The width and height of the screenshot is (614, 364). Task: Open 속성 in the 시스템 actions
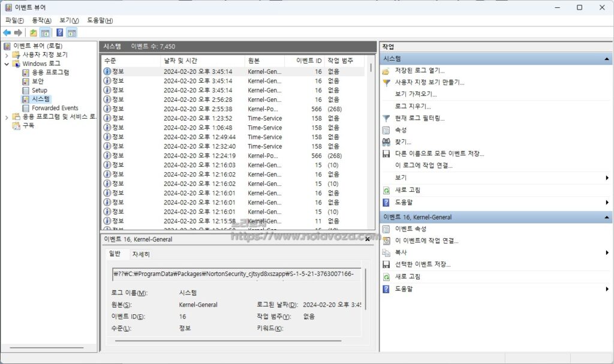(x=401, y=130)
